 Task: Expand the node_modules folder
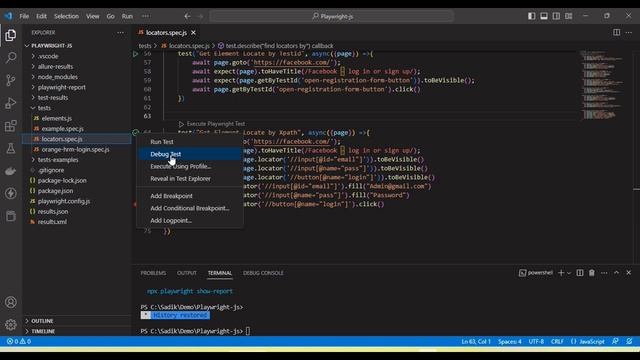(77, 77)
